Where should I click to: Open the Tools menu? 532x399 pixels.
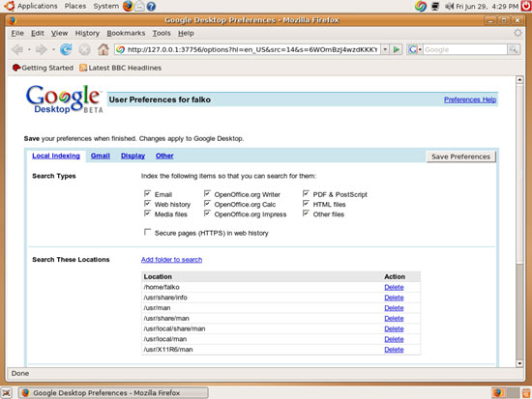pos(162,33)
